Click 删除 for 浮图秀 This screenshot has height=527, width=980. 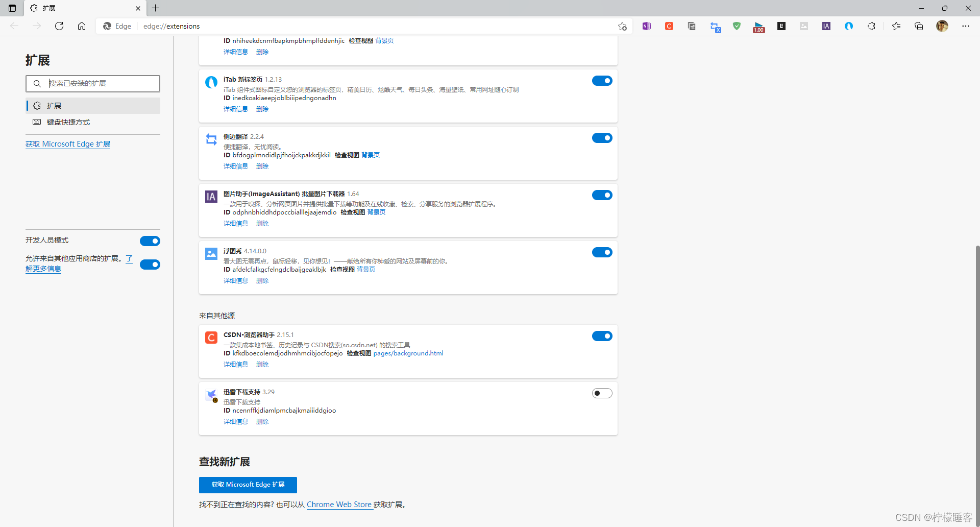[x=262, y=281]
